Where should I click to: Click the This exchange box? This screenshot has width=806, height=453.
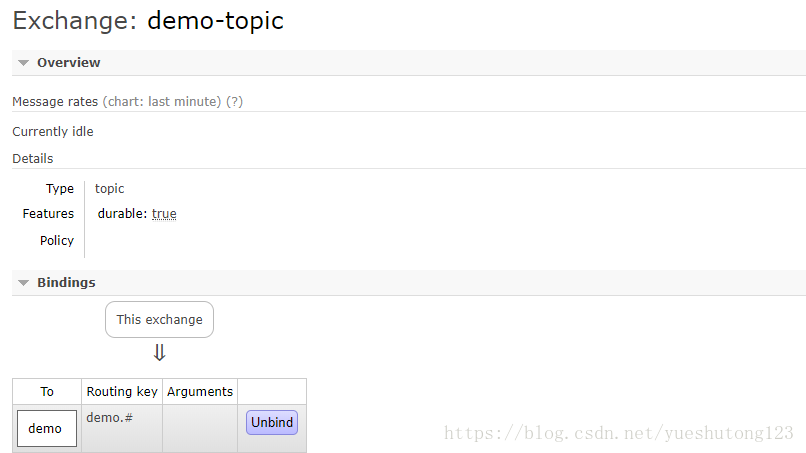click(159, 320)
